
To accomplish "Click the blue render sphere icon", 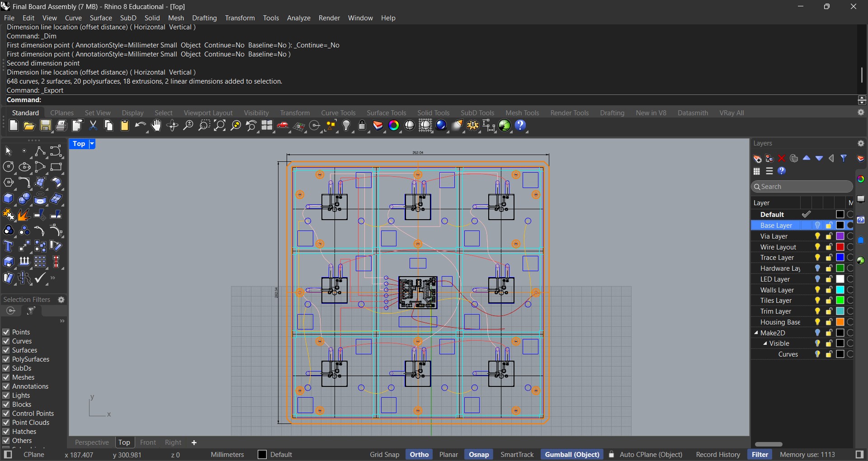I will click(x=441, y=126).
